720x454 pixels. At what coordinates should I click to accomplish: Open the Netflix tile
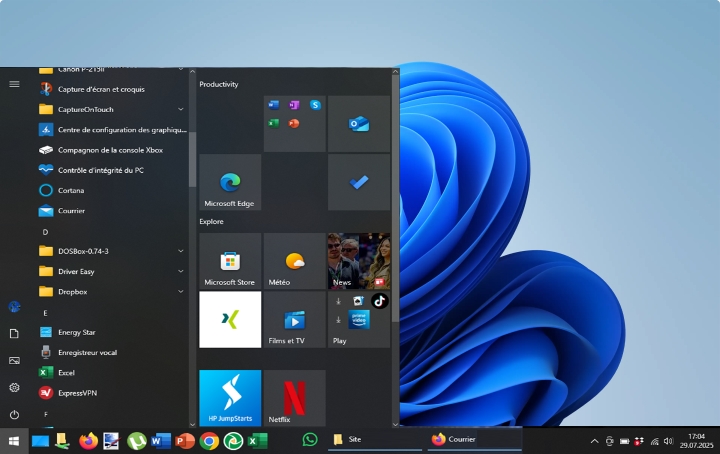294,398
